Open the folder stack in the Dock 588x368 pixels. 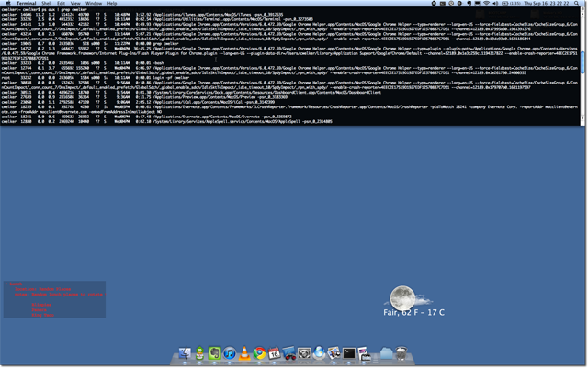tap(386, 353)
